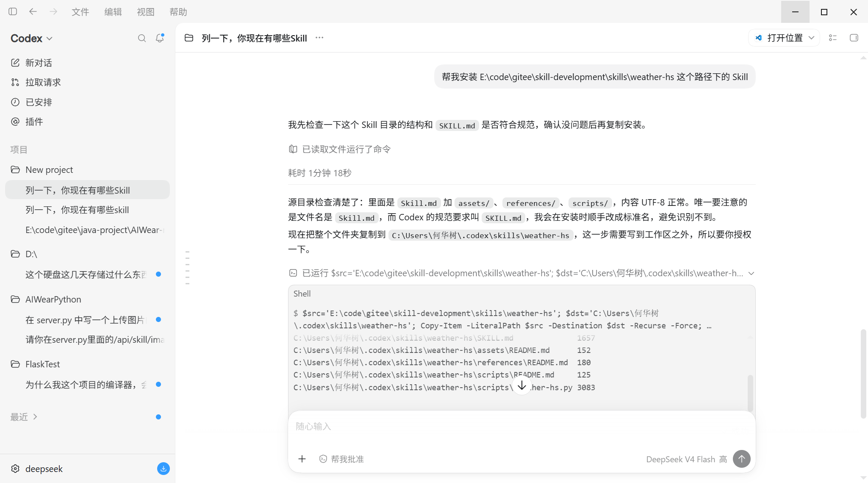Open the conversation more options ellipsis

click(319, 38)
